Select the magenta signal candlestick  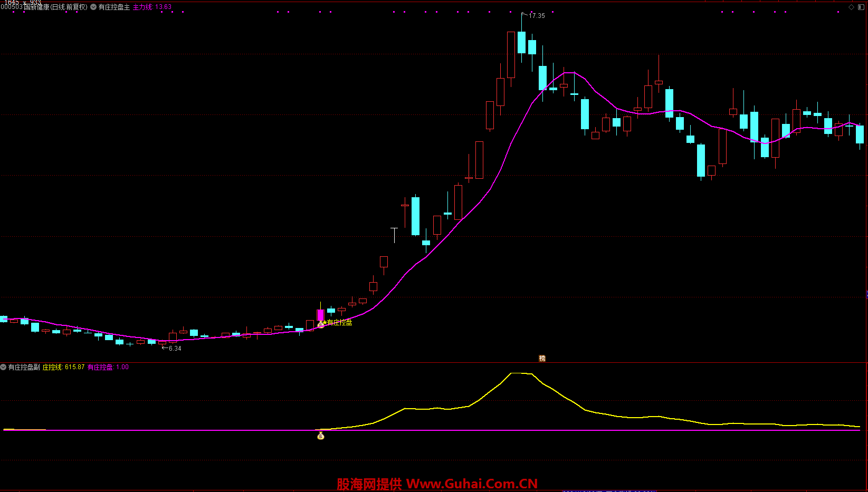(x=320, y=315)
